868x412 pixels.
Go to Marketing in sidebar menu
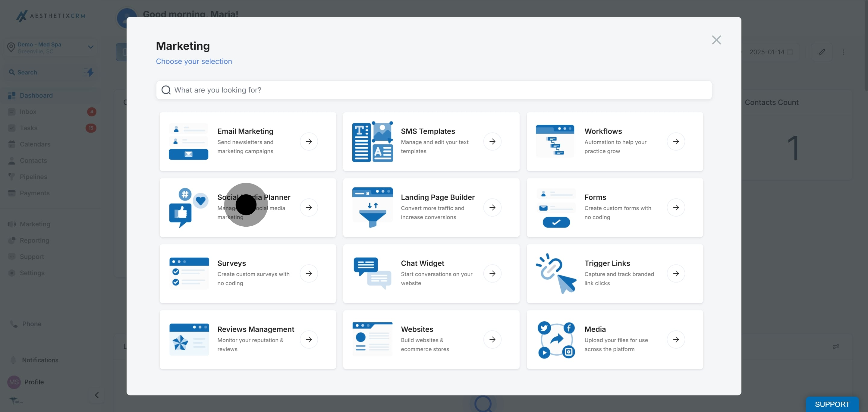point(35,224)
